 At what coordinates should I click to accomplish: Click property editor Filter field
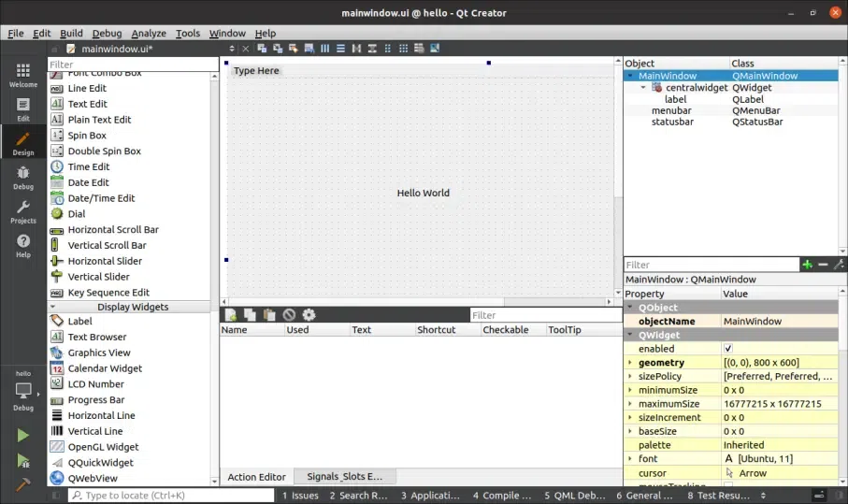coord(711,265)
